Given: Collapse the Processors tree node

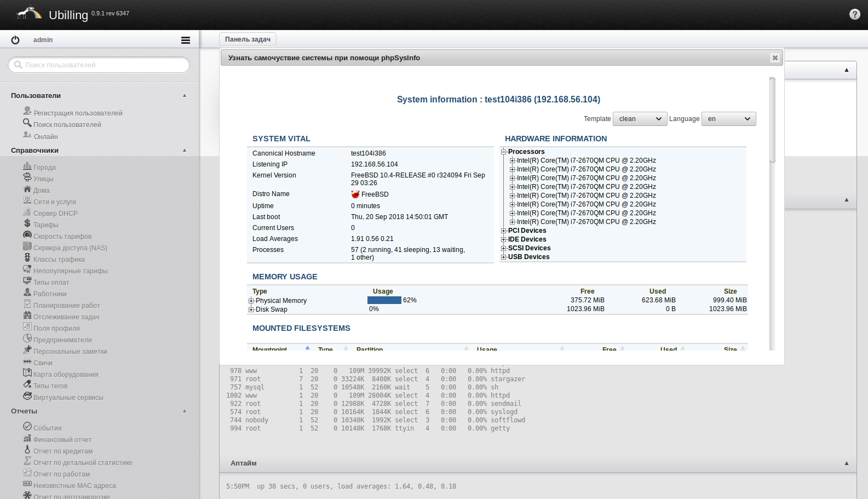Looking at the screenshot, I should tap(504, 152).
